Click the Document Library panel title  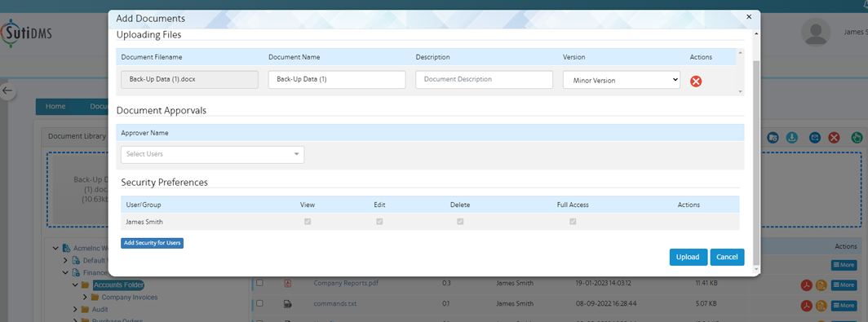coord(77,137)
